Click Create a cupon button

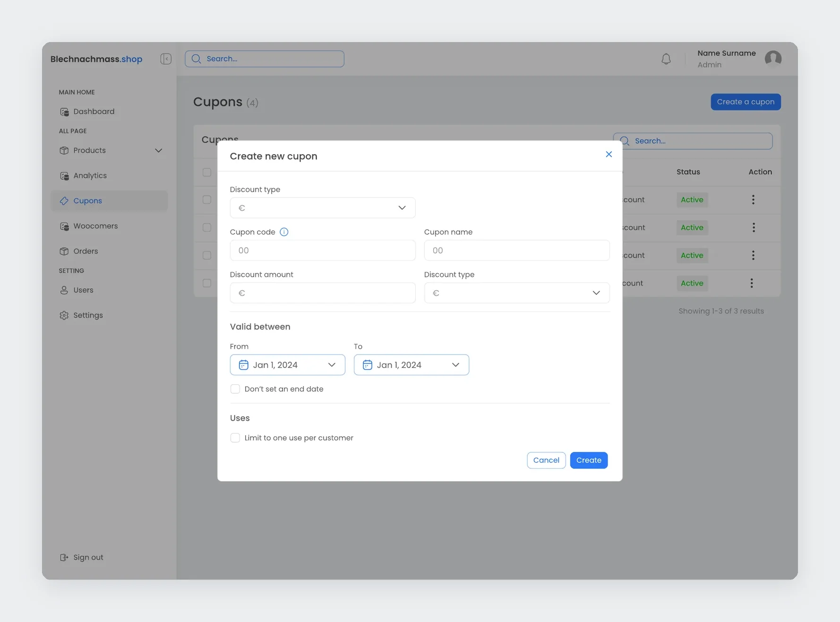coord(746,102)
